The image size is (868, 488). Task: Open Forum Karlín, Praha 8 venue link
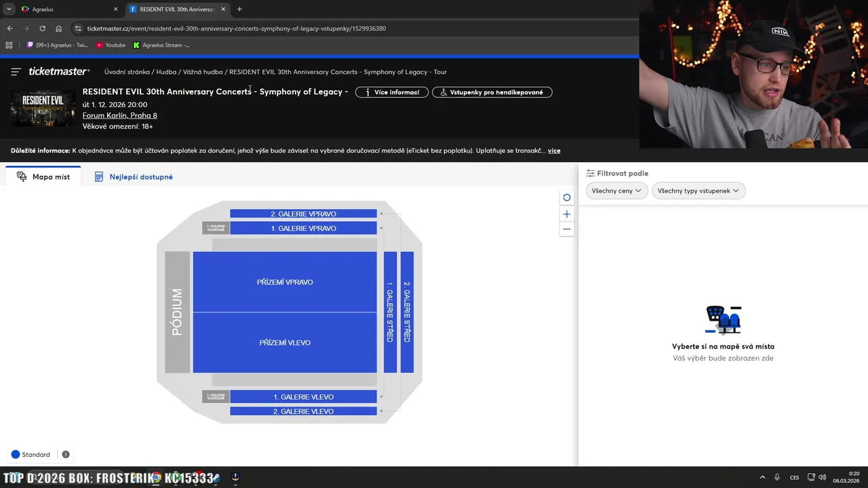120,116
